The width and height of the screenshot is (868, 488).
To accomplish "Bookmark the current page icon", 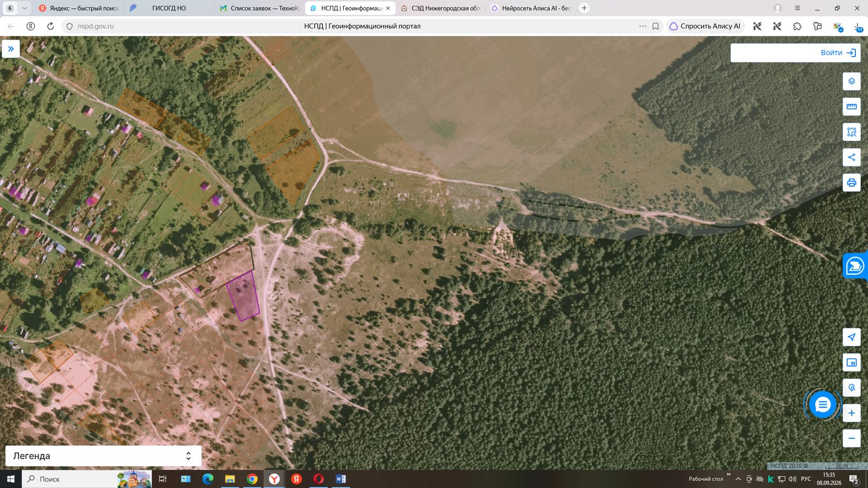I will (x=656, y=26).
